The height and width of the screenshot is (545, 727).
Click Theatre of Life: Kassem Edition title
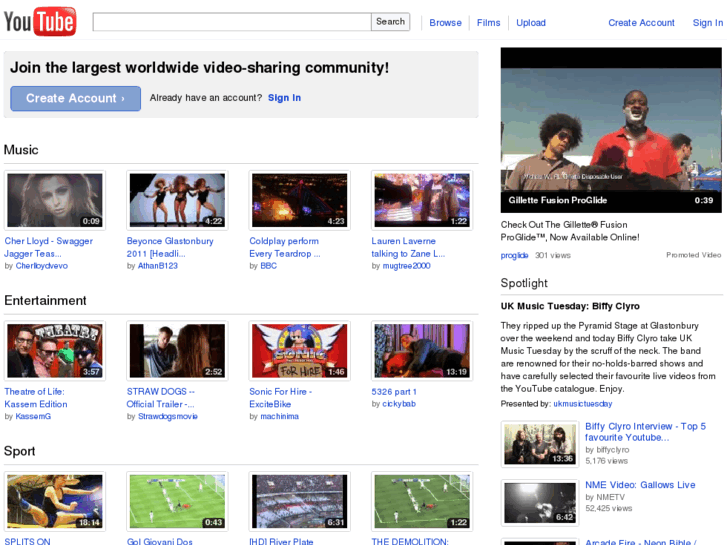36,398
